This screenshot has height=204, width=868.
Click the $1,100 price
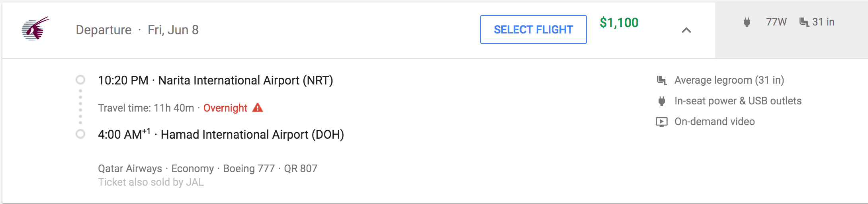pyautogui.click(x=619, y=23)
